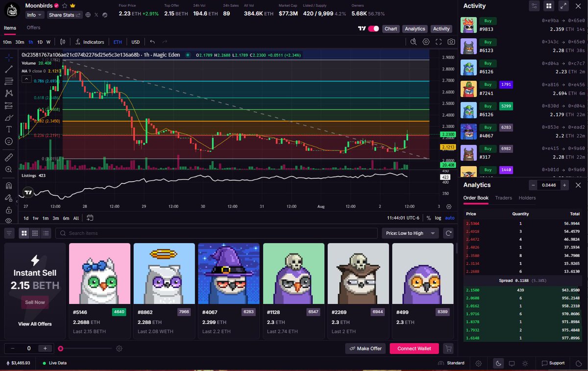Decrease Analytics price grouping with minus

point(533,185)
